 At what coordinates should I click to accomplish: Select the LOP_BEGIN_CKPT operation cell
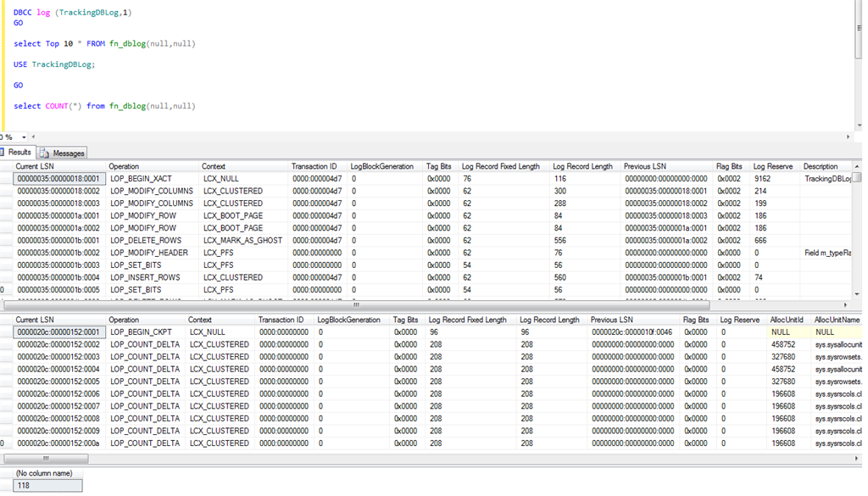[141, 332]
